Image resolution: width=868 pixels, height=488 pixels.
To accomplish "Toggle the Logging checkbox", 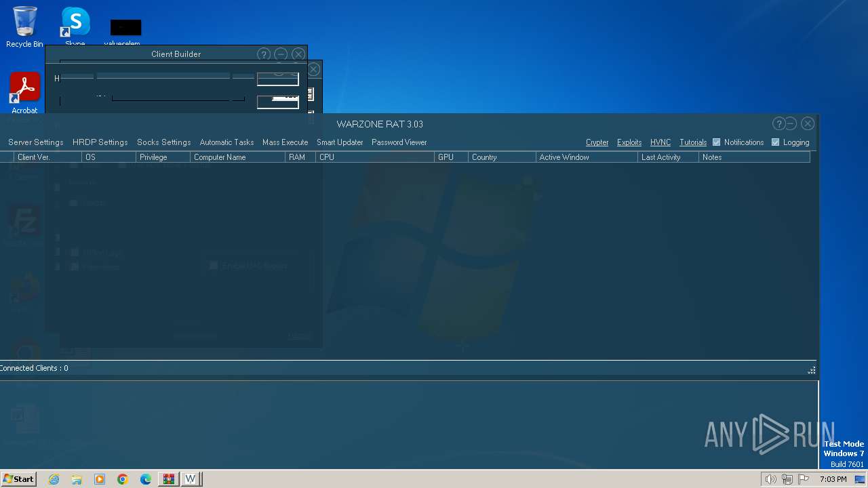I will coord(775,142).
